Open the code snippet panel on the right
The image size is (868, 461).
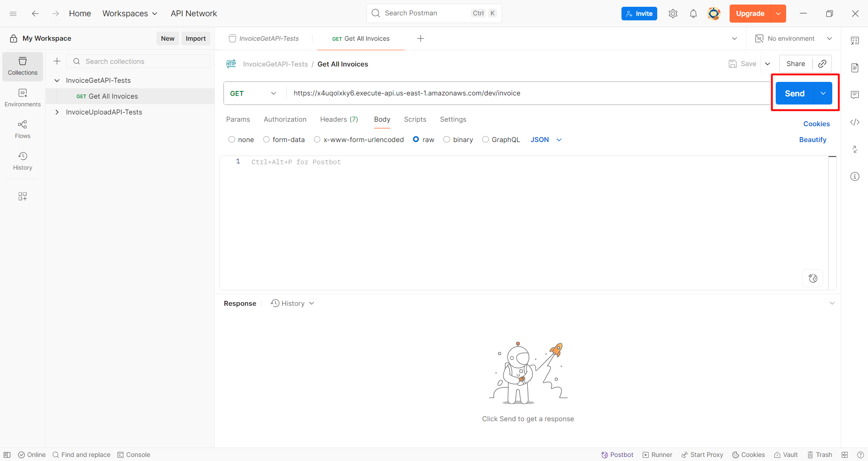[855, 122]
